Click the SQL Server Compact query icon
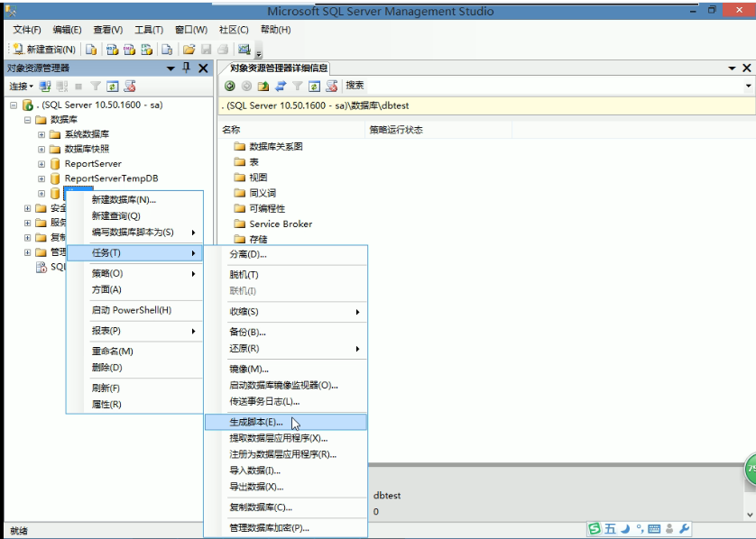This screenshot has width=756, height=539. click(x=167, y=50)
